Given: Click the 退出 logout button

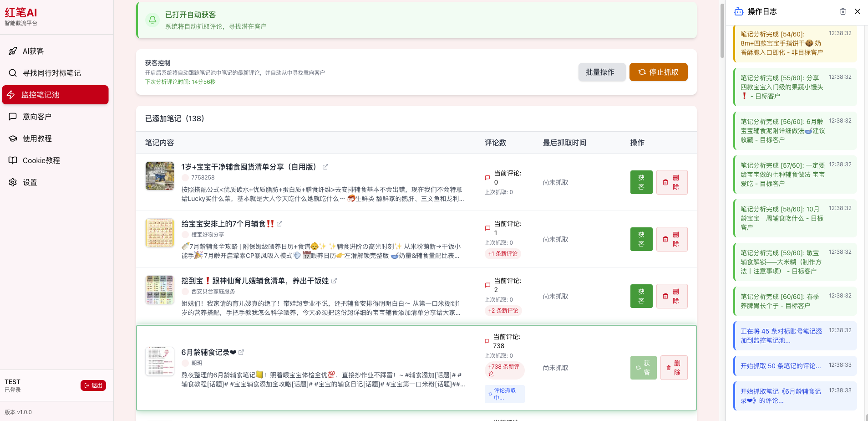Looking at the screenshot, I should (93, 385).
